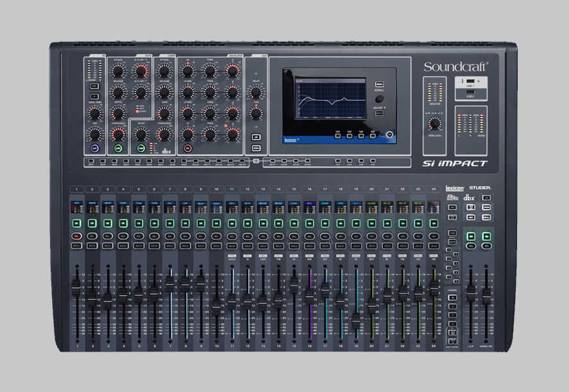Click the round lit button beside the TAP buttons
This screenshot has height=392, width=569.
tap(389, 135)
